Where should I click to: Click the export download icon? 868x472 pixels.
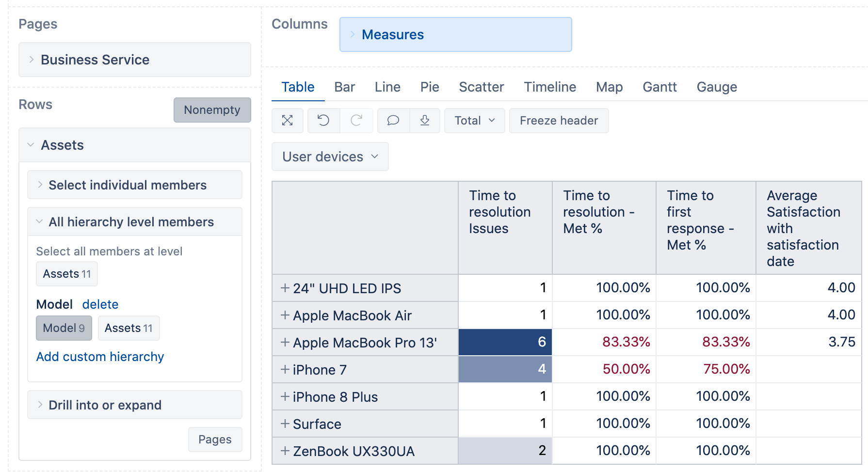point(425,121)
